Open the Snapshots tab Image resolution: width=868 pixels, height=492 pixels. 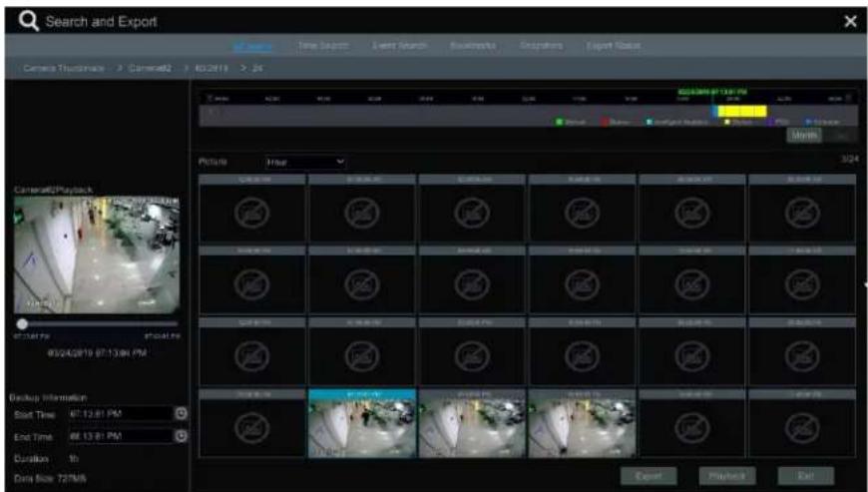[x=541, y=46]
